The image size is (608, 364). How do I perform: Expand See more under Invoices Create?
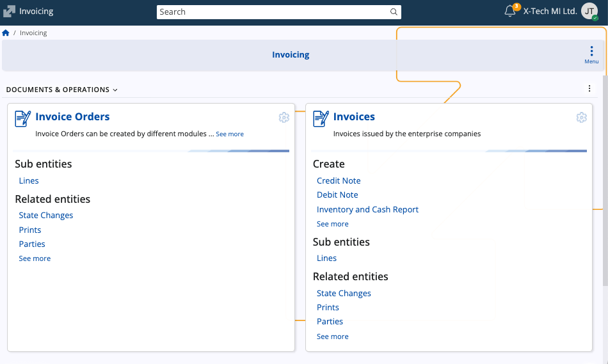click(333, 224)
